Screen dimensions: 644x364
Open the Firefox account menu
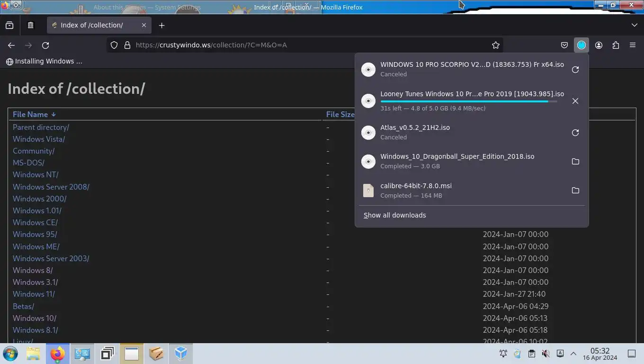(599, 45)
